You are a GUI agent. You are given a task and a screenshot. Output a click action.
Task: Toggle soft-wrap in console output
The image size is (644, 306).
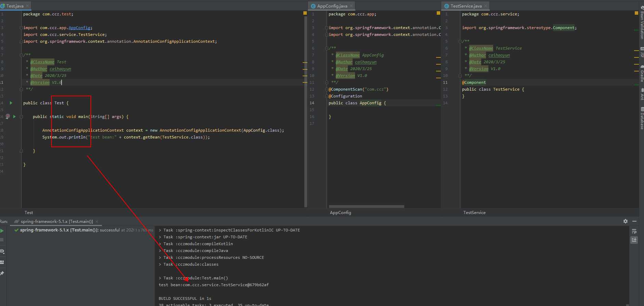pos(634,231)
